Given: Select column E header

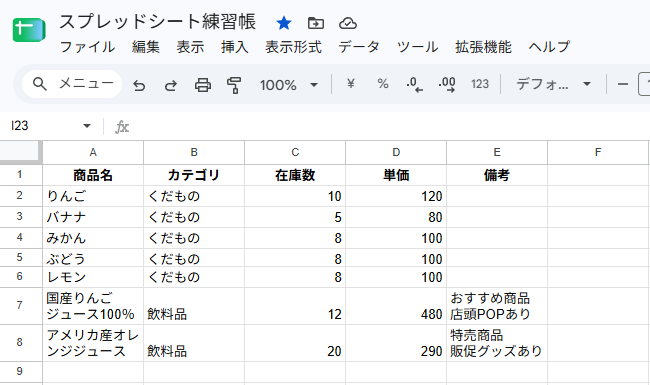Looking at the screenshot, I should click(x=497, y=153).
